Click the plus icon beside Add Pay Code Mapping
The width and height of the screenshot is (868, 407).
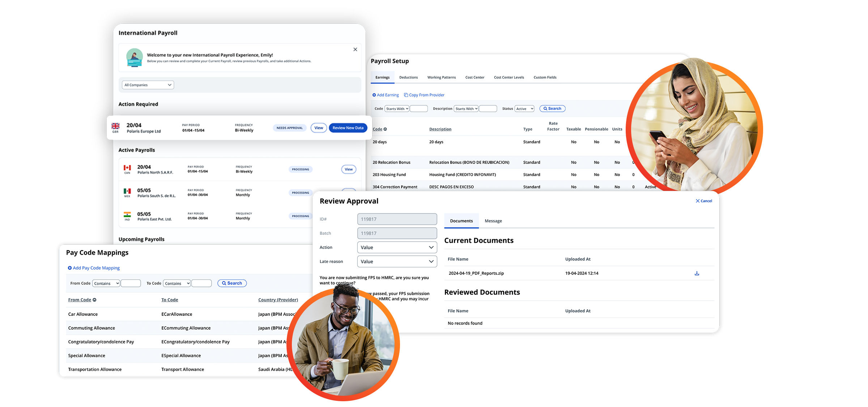coord(70,268)
